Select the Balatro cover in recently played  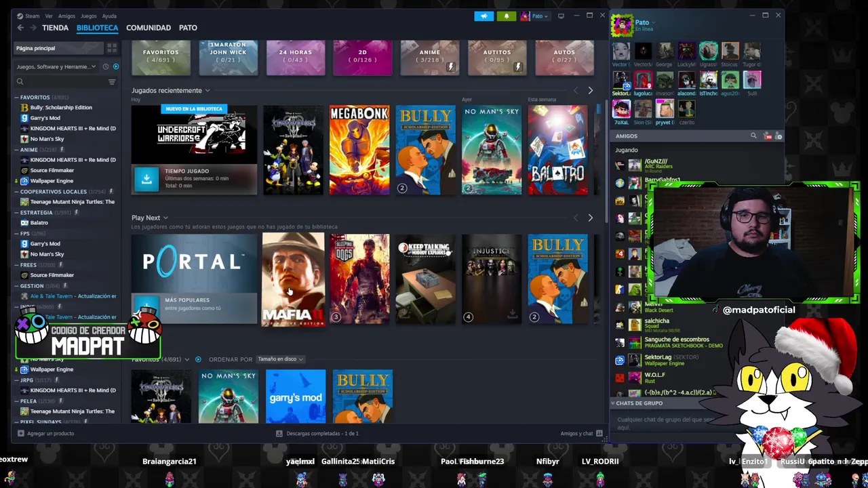click(x=558, y=150)
